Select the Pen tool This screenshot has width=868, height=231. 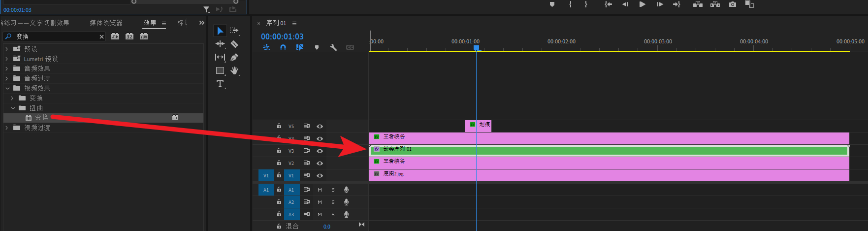[234, 58]
